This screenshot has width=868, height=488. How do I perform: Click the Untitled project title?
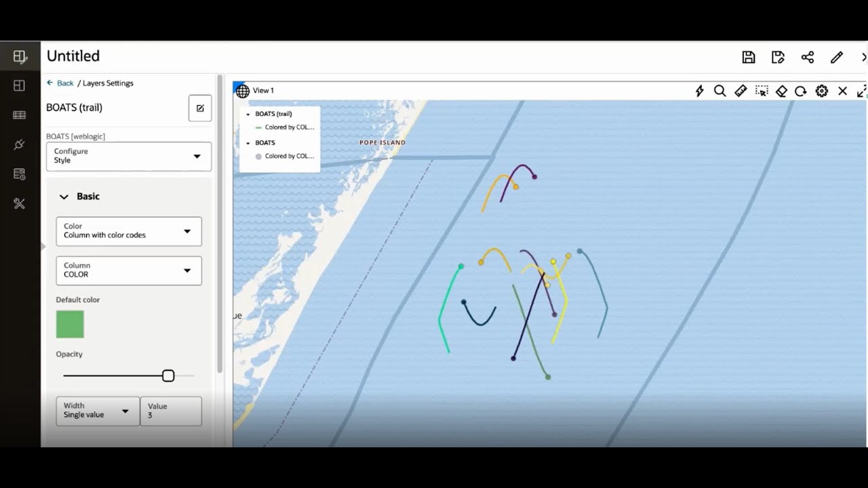(x=73, y=56)
